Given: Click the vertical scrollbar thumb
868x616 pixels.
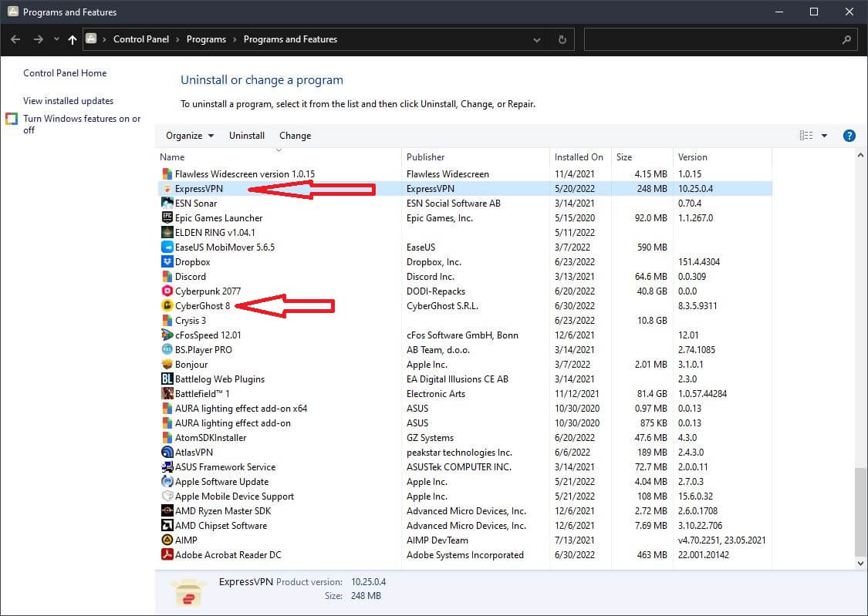Looking at the screenshot, I should pyautogui.click(x=860, y=511).
